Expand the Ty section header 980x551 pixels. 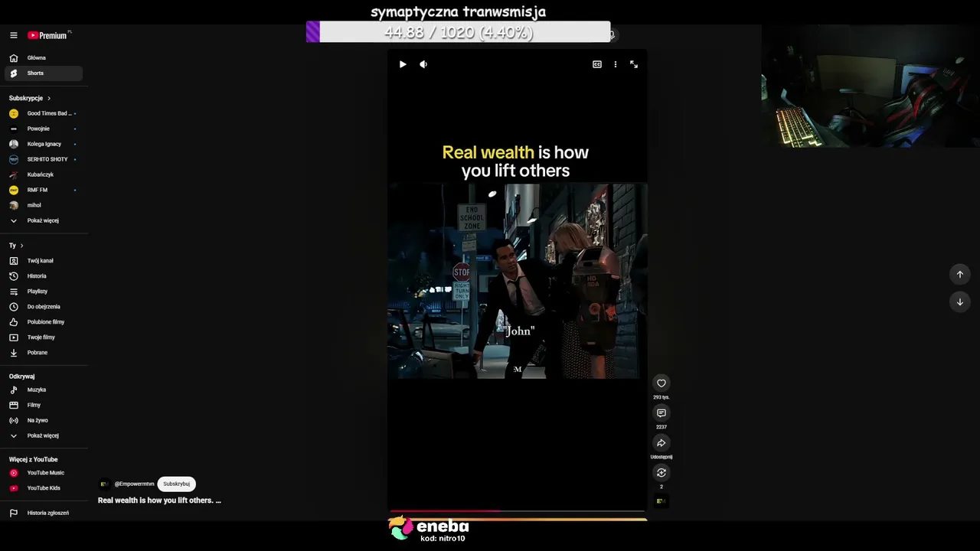(16, 246)
